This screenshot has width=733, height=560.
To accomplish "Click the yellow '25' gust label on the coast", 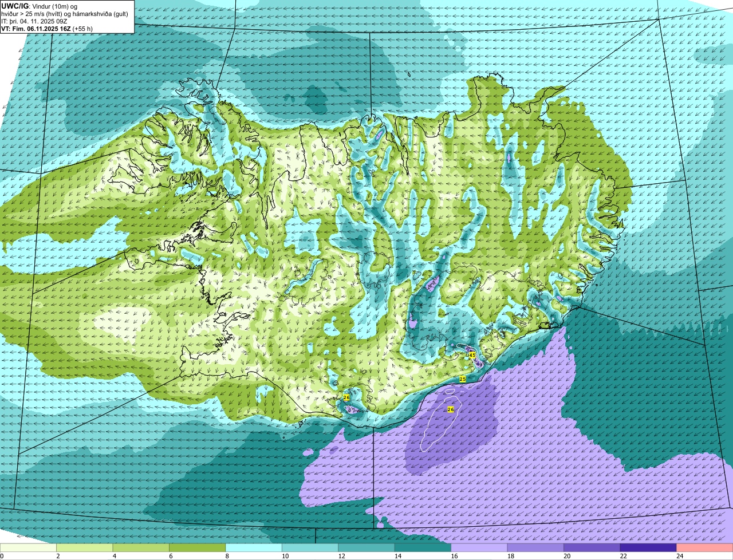I will point(463,379).
